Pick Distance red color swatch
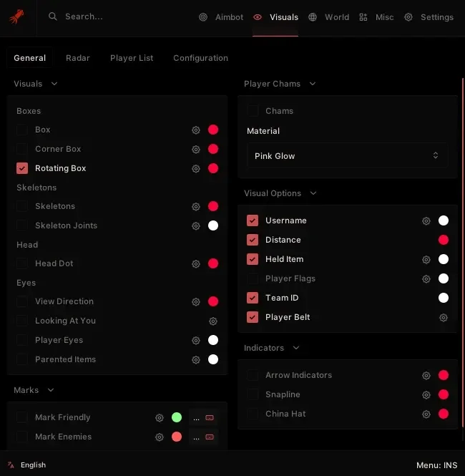 coord(444,240)
